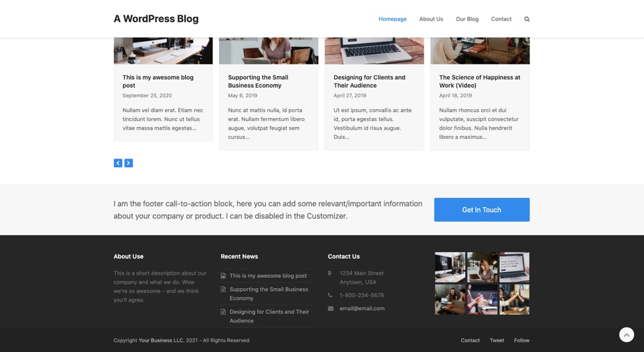Click About Use company description paragraph
This screenshot has width=644, height=352.
[160, 287]
